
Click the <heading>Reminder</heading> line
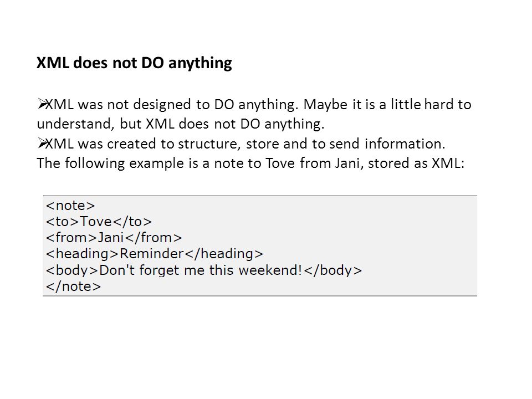click(x=155, y=254)
